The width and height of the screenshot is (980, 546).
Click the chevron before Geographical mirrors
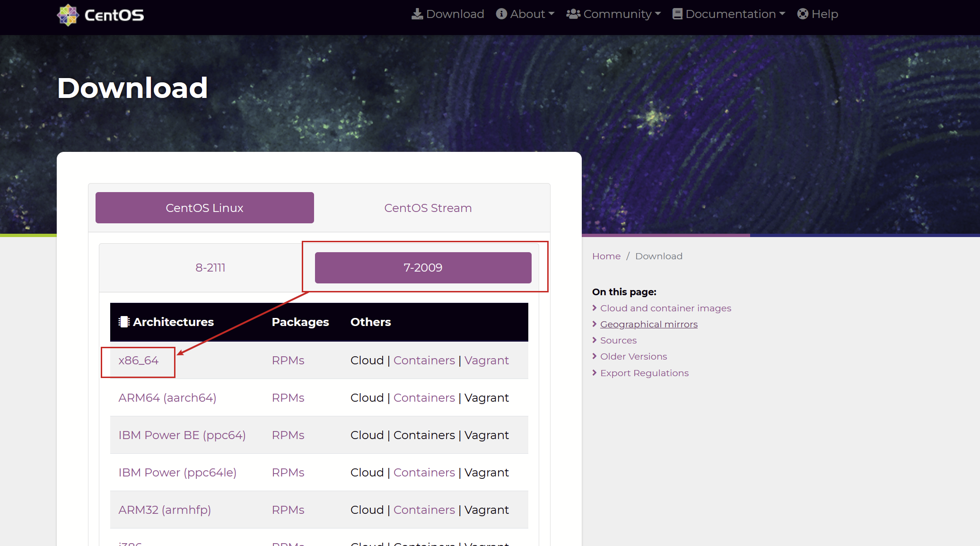[x=595, y=324]
